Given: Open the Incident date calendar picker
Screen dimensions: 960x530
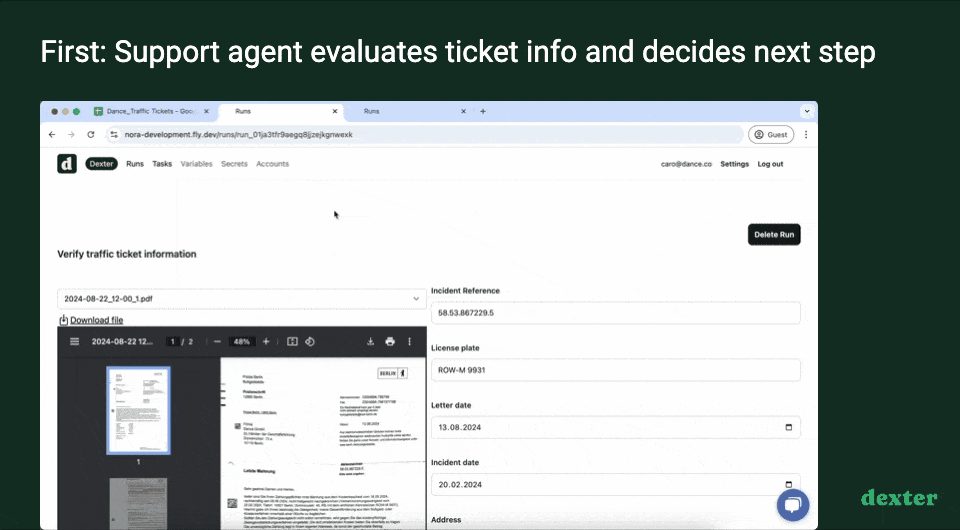Looking at the screenshot, I should coord(788,485).
